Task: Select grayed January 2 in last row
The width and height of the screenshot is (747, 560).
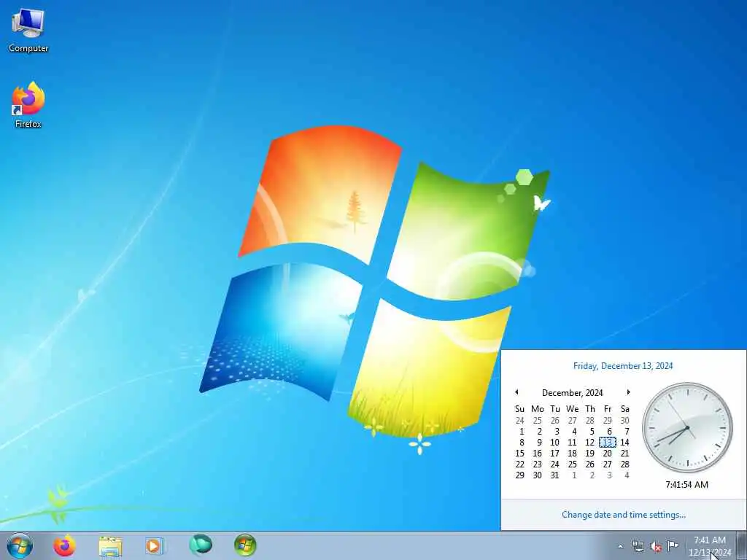Action: point(592,475)
